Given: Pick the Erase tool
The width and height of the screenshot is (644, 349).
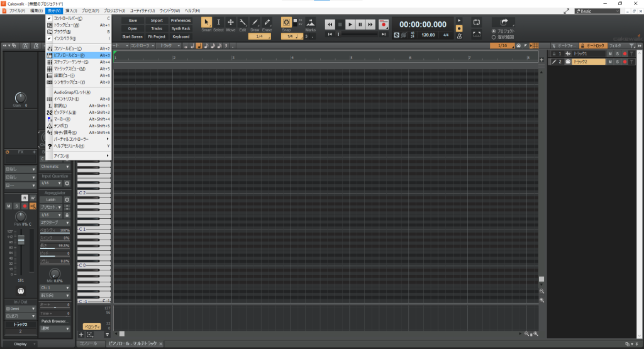Looking at the screenshot, I should coord(267,22).
